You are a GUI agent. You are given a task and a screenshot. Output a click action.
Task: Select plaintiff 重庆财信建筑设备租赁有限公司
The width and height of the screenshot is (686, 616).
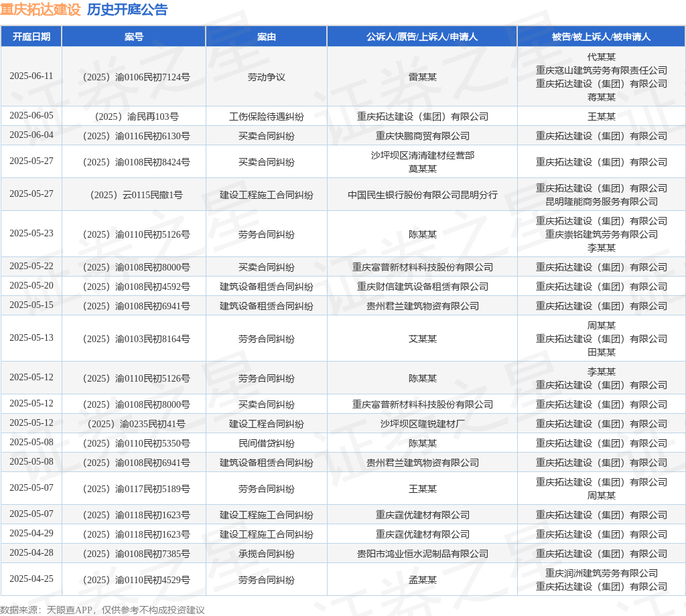coord(423,287)
